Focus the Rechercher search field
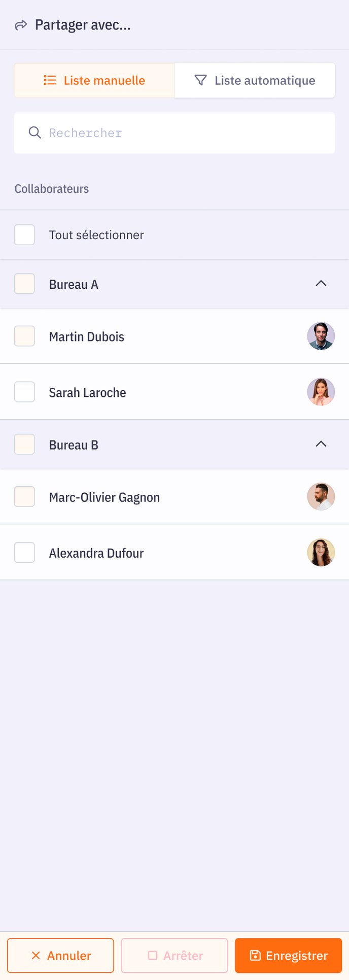 (x=174, y=133)
